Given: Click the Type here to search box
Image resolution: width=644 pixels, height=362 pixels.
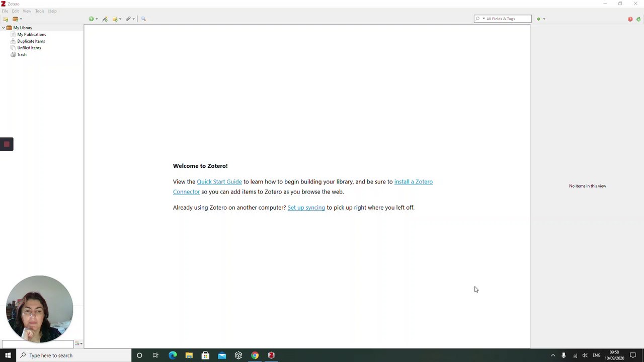Looking at the screenshot, I should (x=73, y=355).
